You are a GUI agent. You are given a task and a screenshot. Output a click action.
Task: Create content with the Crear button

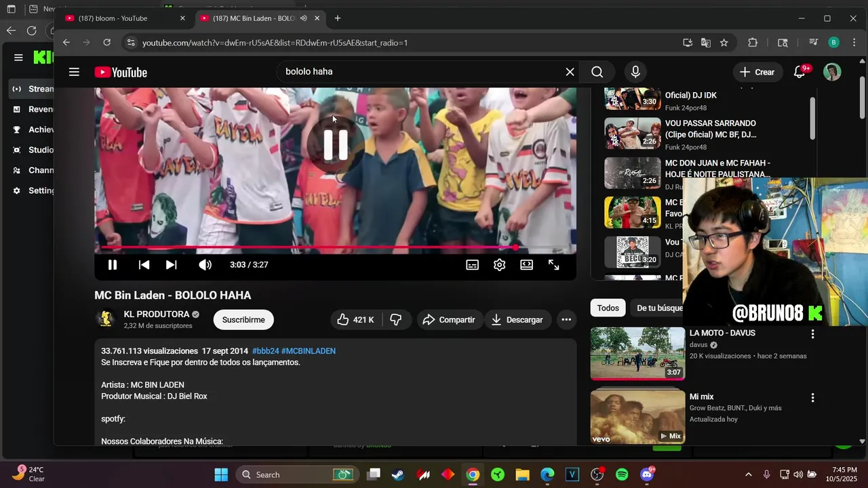757,72
